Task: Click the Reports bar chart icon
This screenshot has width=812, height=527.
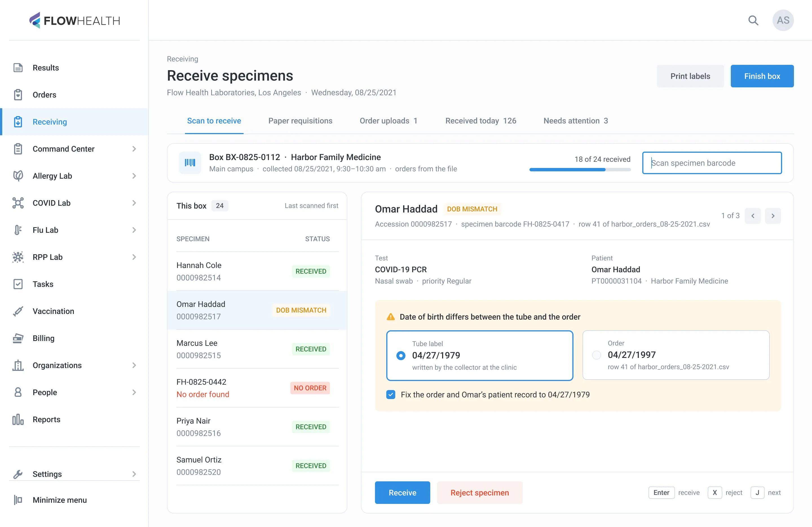Action: tap(18, 419)
